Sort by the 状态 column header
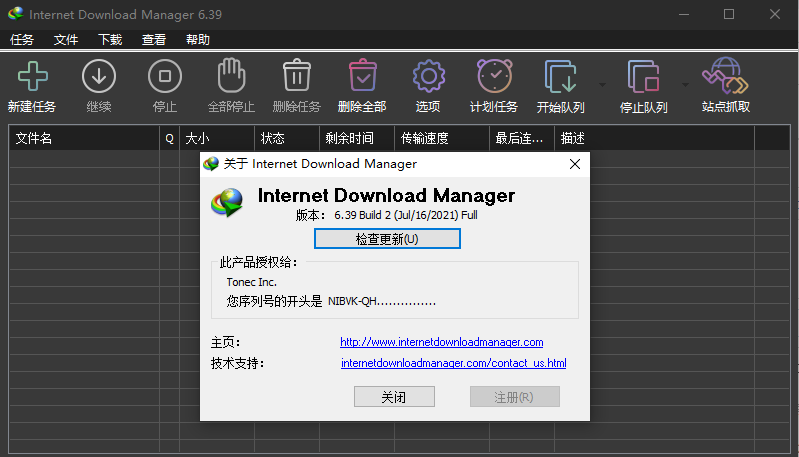 coord(287,138)
